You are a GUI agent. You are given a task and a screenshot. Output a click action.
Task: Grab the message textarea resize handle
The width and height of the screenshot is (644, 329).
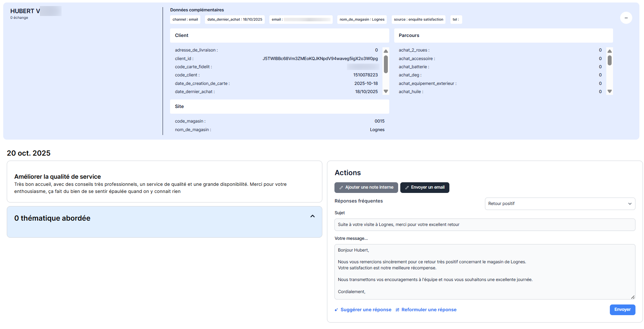(633, 297)
